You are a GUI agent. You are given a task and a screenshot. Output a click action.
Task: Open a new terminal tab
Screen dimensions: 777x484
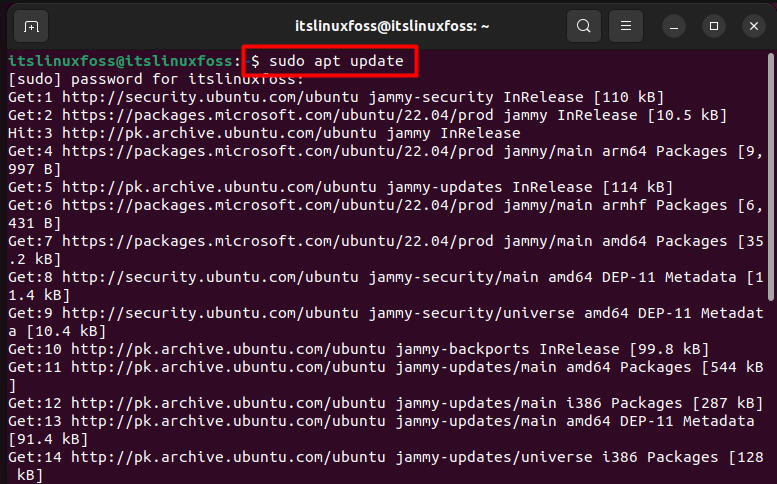pyautogui.click(x=31, y=26)
